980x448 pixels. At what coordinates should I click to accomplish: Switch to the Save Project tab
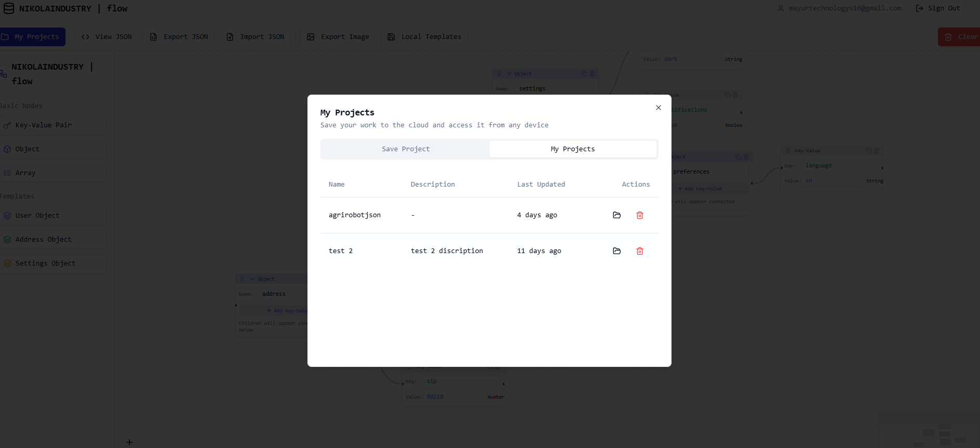(405, 149)
